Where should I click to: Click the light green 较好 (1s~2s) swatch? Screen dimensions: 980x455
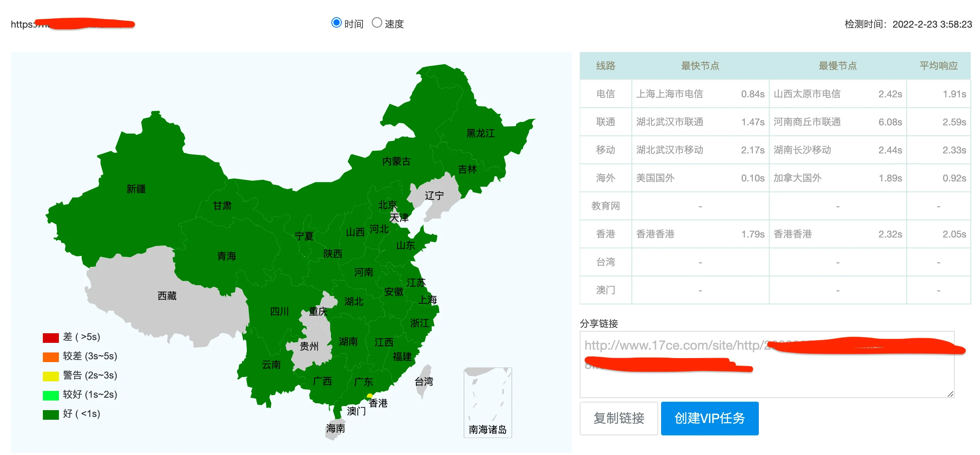click(50, 395)
